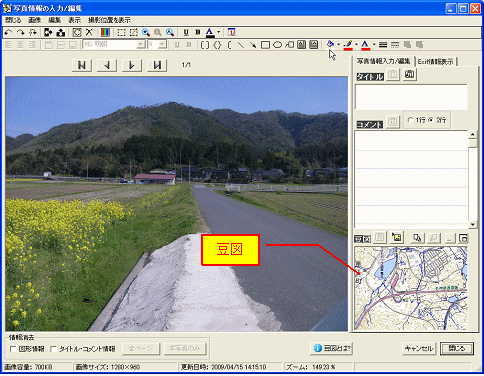This screenshot has width=484, height=376.
Task: Select the arrow line drawing tool
Action: 253,44
